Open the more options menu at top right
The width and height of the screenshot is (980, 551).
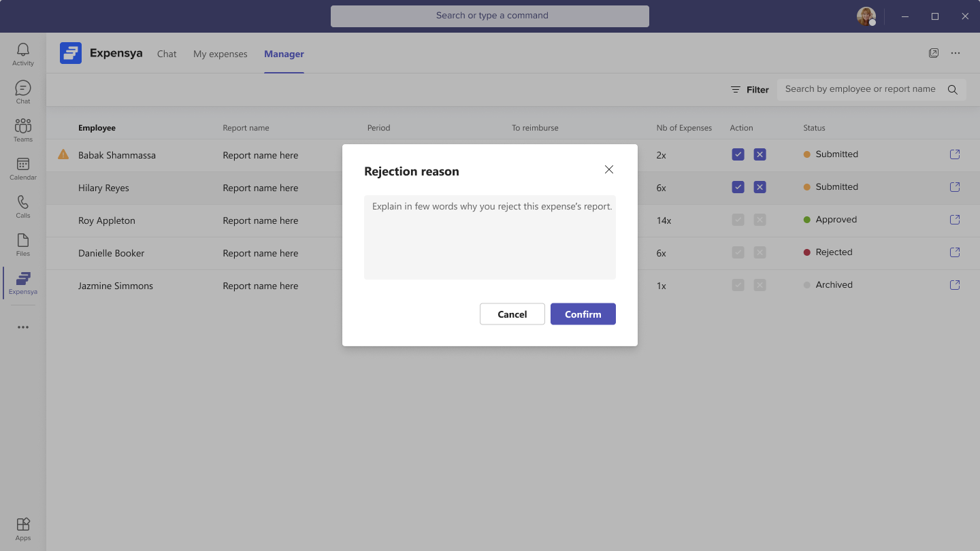[x=955, y=53]
